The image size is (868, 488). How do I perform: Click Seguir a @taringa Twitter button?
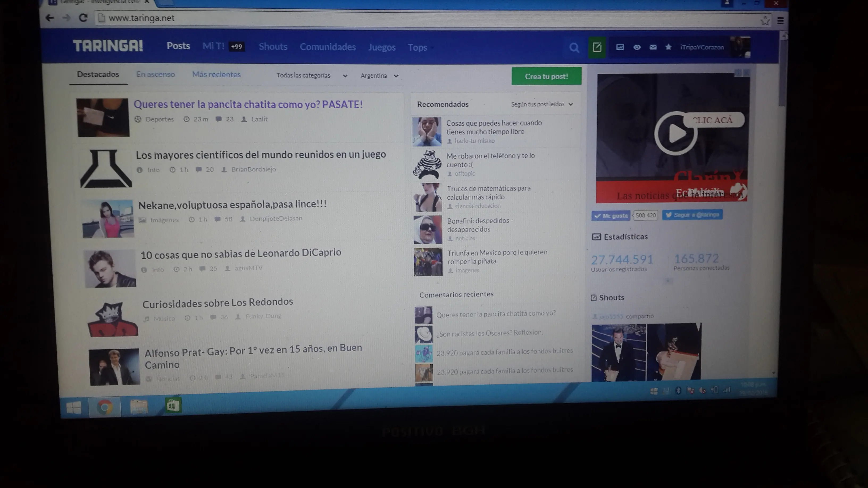[692, 215]
